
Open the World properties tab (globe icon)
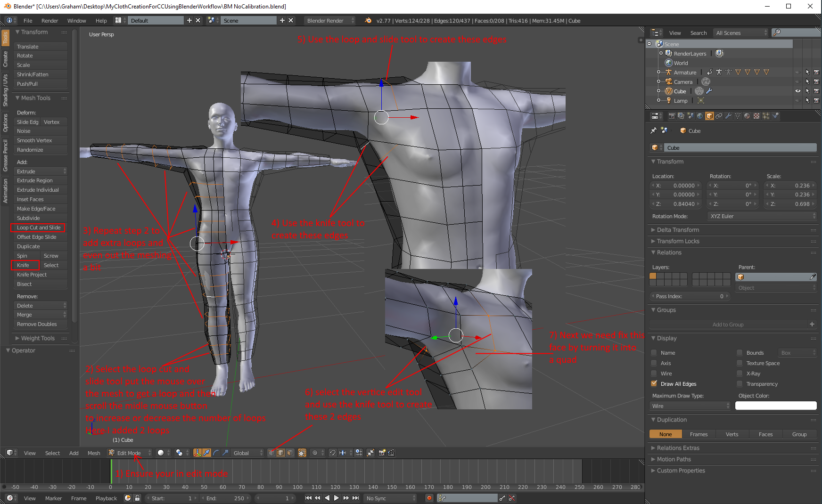(x=700, y=116)
